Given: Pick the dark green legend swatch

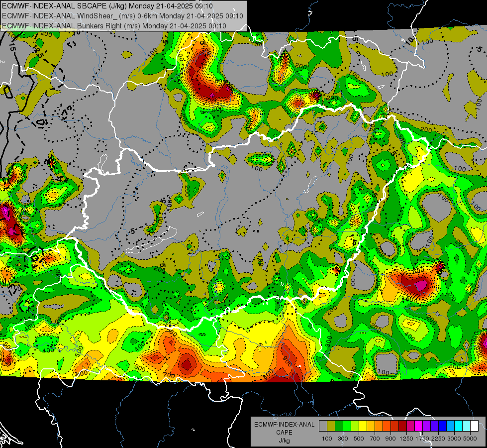Looking at the screenshot, I should point(339,426).
